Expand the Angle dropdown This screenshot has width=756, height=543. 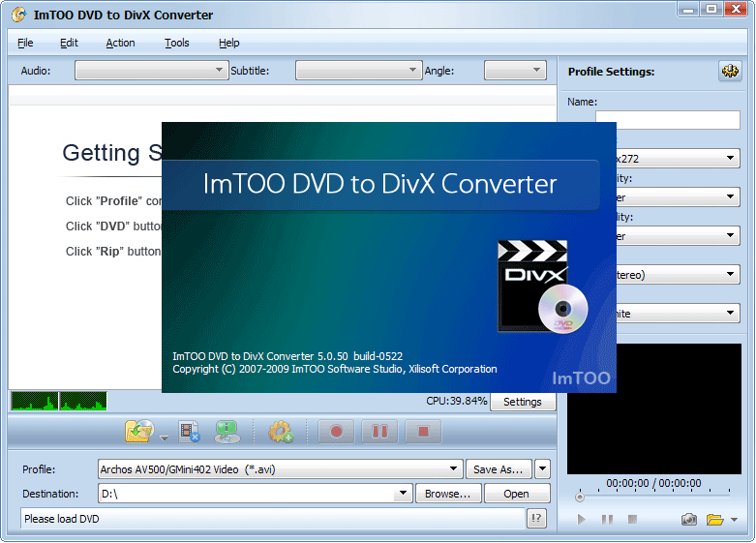(x=515, y=71)
